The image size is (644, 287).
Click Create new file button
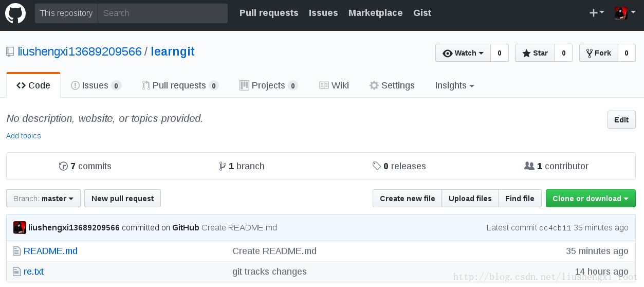click(407, 199)
